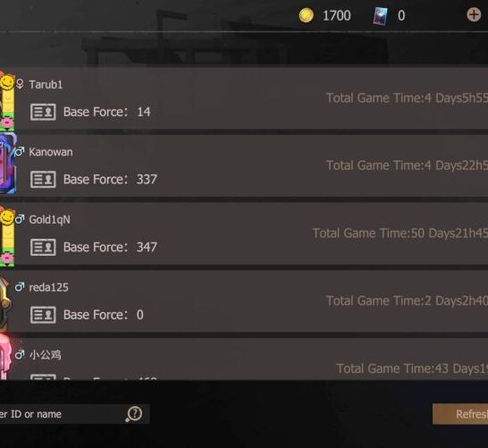
Task: Click the search help question mark icon
Action: click(x=134, y=414)
